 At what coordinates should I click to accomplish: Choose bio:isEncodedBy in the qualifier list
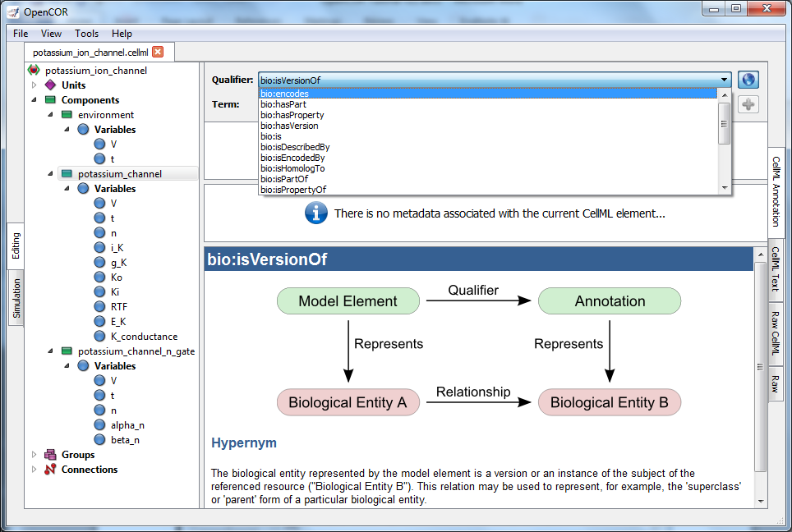487,157
